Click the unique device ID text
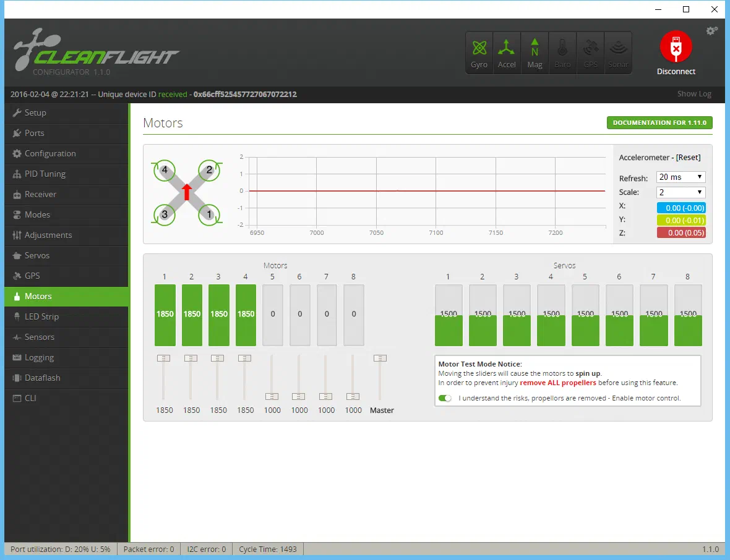Screen dimensions: 730x560 (x=245, y=95)
